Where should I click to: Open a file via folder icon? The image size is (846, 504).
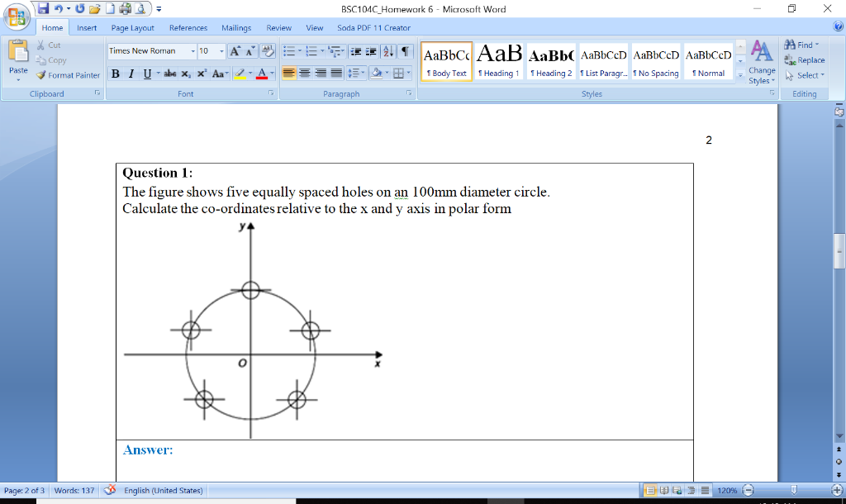[95, 8]
